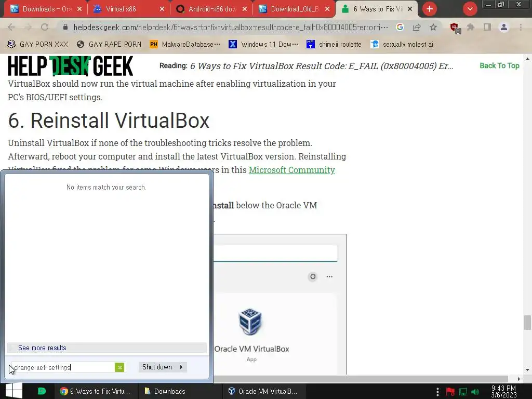The image size is (532, 399).
Task: Share this page icon
Action: [x=417, y=27]
